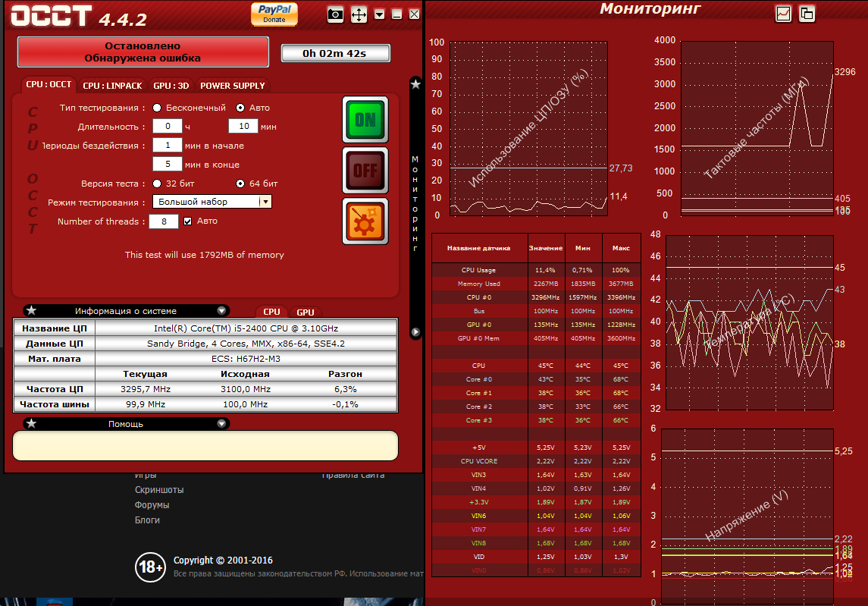
Task: Select the Авто test type radio
Action: 240,108
